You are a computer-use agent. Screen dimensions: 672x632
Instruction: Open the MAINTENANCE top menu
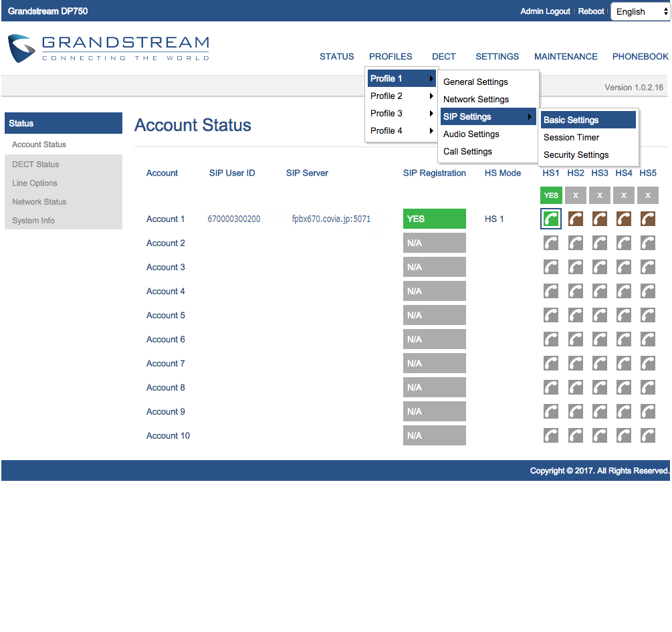(x=566, y=57)
